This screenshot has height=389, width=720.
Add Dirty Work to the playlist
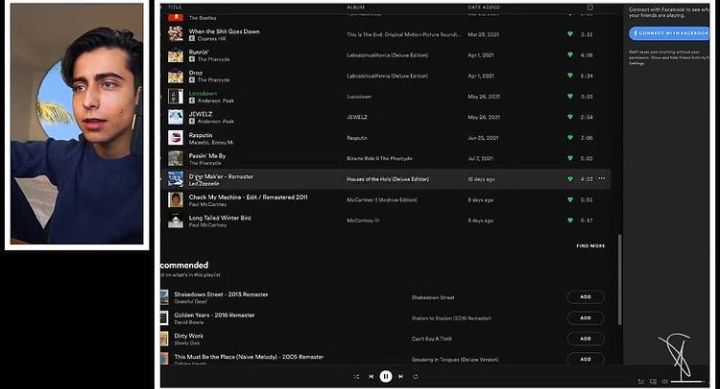pos(585,338)
